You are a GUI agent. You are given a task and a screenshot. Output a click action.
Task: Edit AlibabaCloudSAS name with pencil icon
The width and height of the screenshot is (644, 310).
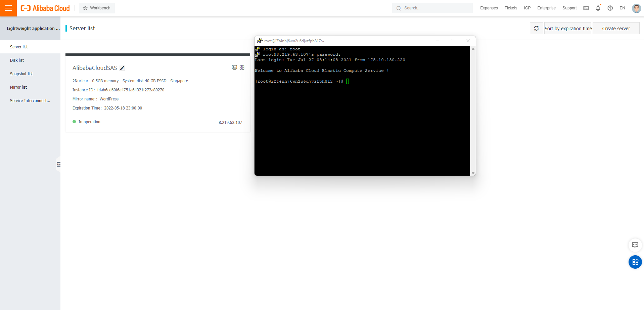click(122, 68)
